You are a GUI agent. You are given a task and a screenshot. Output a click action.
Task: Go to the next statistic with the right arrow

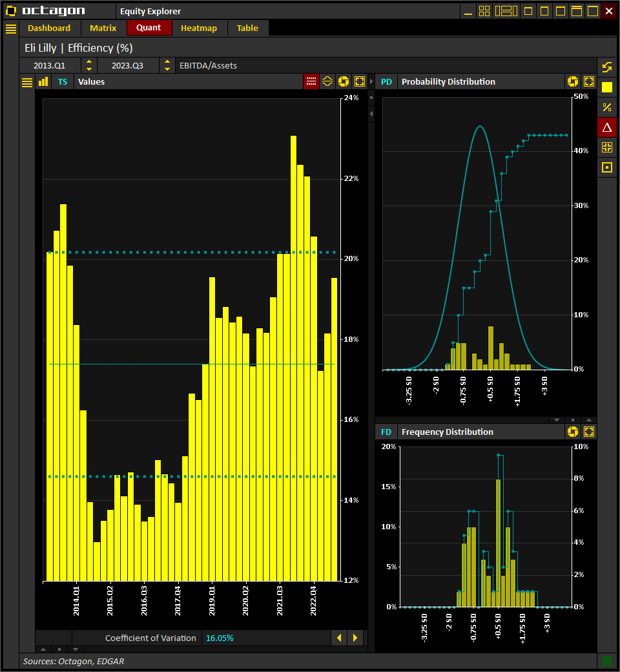tap(355, 638)
